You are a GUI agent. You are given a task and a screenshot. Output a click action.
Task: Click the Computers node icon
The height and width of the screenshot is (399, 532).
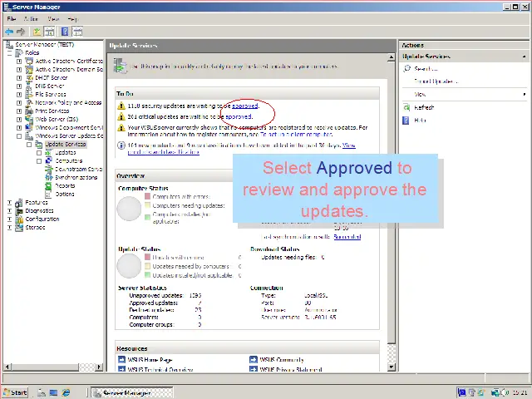click(x=49, y=160)
